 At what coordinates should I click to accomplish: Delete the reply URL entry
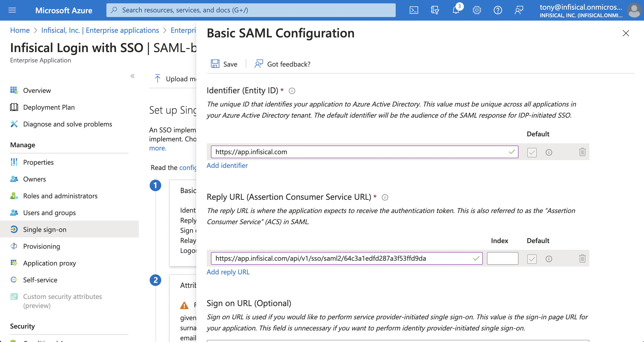pyautogui.click(x=582, y=258)
